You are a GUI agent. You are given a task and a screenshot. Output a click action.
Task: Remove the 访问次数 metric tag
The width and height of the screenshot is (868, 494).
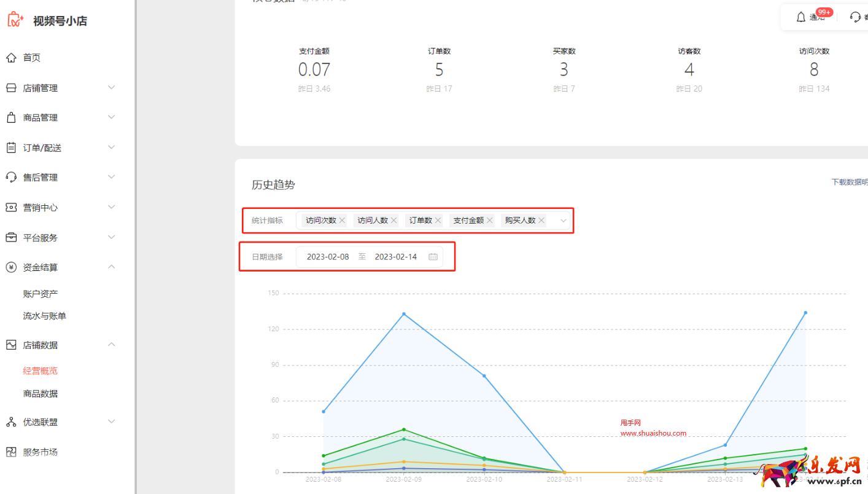point(343,221)
